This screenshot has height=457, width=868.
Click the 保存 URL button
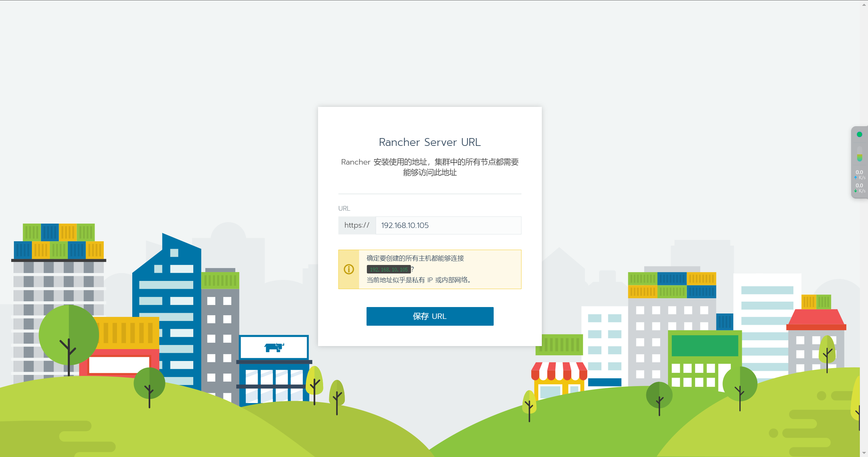(430, 316)
